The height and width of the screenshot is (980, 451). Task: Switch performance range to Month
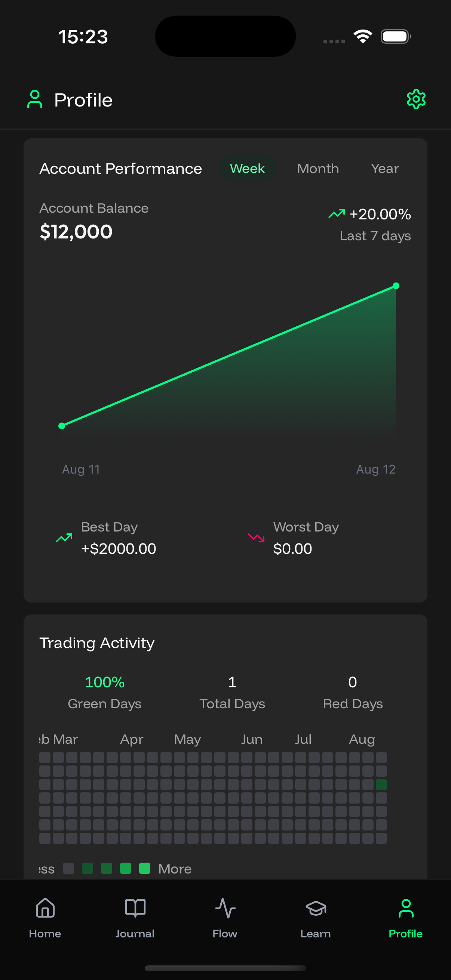[318, 169]
